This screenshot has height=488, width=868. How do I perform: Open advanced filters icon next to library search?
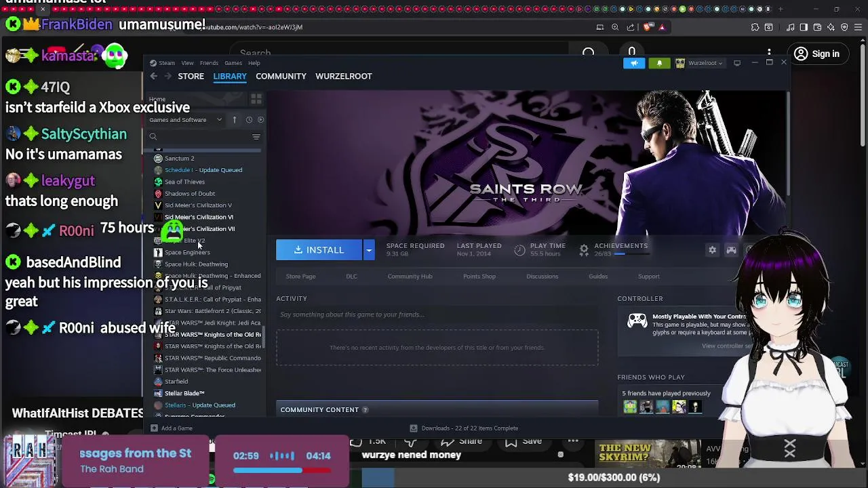click(x=256, y=137)
